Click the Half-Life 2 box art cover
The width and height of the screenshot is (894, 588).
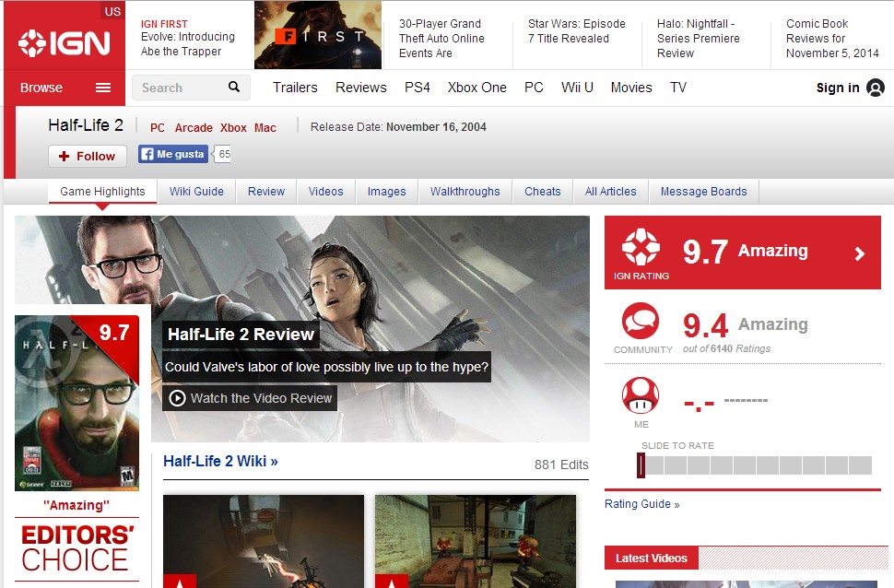pyautogui.click(x=77, y=403)
